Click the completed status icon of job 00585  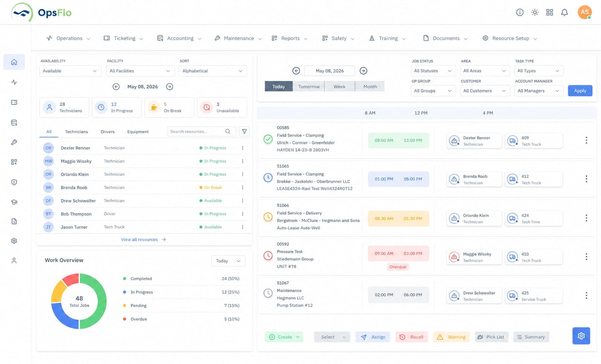click(x=268, y=139)
